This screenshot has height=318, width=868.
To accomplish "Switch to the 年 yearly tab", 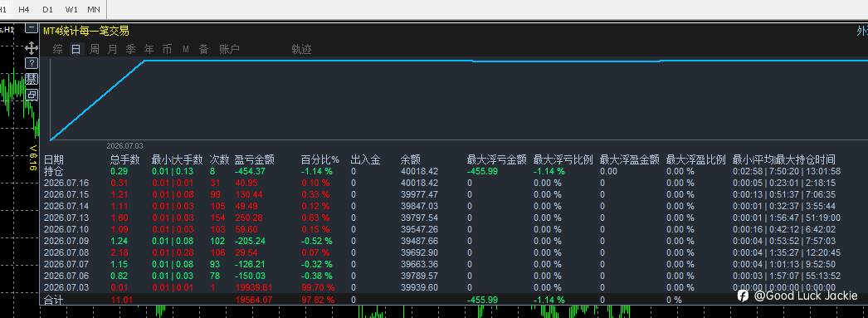I will pyautogui.click(x=149, y=49).
